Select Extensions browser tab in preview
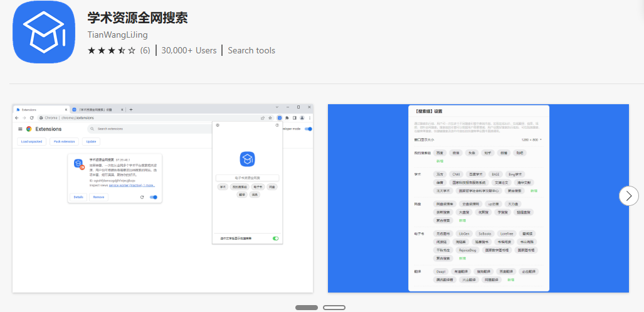 point(41,110)
